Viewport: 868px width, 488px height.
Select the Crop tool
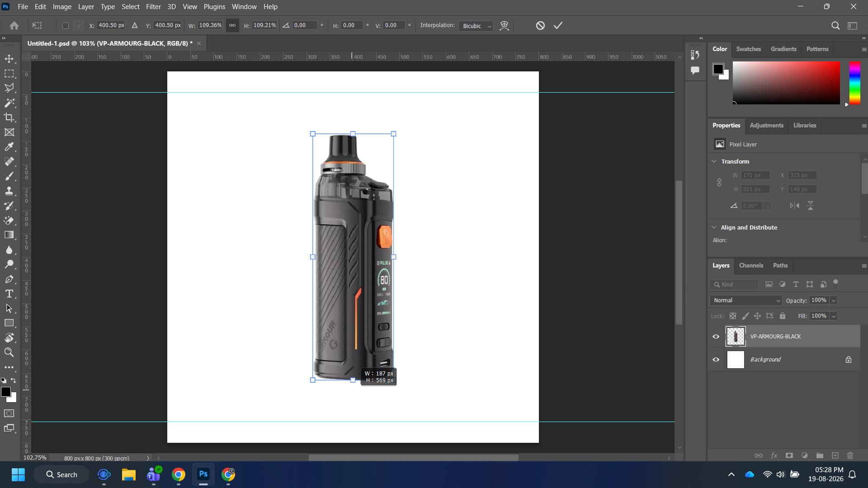(9, 117)
